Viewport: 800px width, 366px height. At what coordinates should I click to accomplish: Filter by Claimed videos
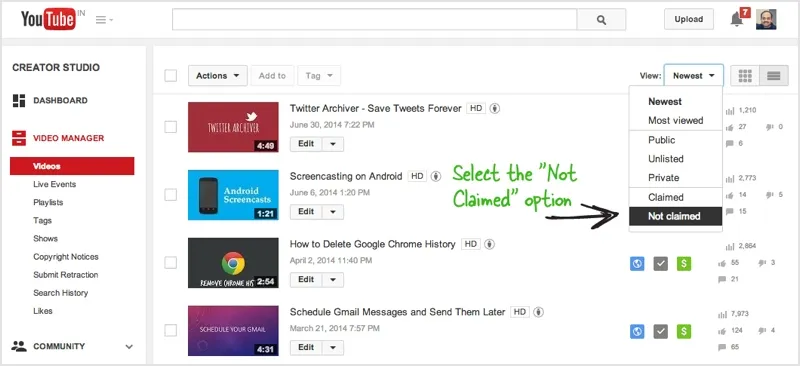pos(675,197)
